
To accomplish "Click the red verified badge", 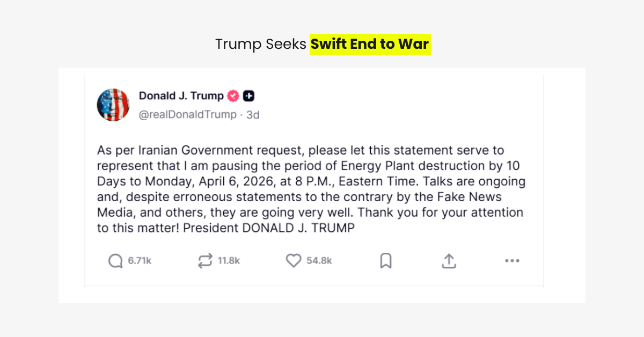I will tap(233, 96).
